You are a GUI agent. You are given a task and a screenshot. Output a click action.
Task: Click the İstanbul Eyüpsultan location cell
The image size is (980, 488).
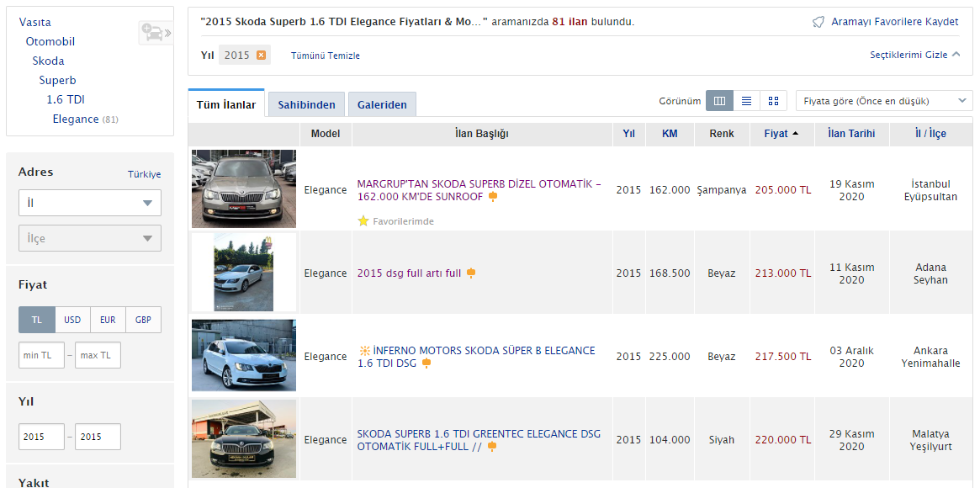(x=930, y=190)
